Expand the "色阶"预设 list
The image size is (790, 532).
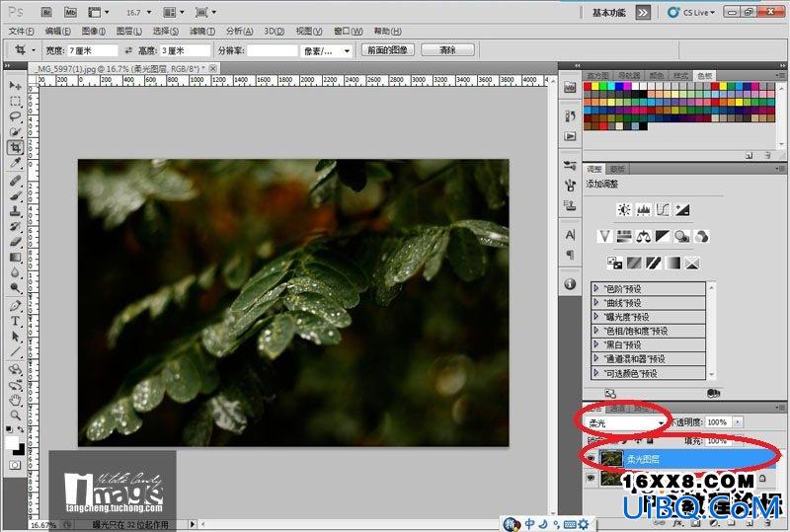[596, 288]
